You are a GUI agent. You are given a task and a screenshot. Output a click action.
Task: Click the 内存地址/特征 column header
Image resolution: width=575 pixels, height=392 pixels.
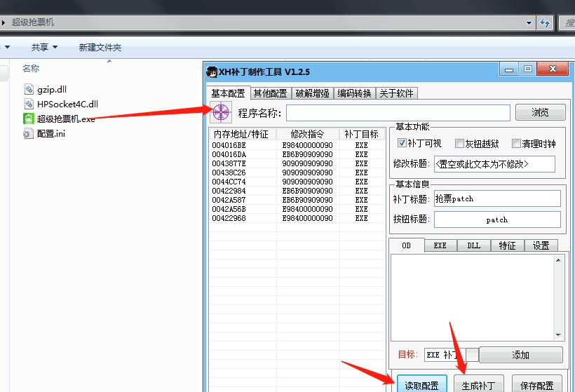[x=241, y=134]
